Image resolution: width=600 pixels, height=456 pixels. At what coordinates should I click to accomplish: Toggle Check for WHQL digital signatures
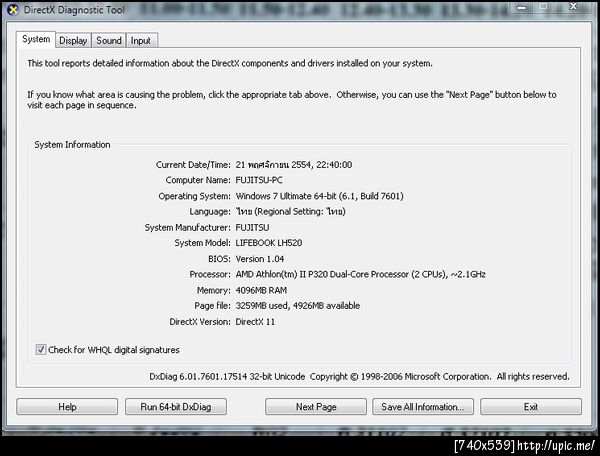coord(41,350)
